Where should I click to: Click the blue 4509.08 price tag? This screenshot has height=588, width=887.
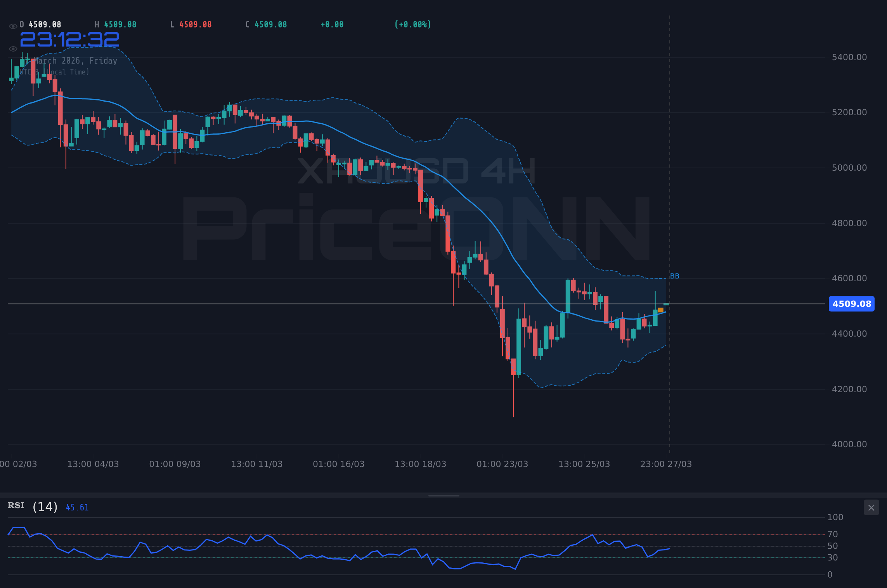[x=852, y=304]
